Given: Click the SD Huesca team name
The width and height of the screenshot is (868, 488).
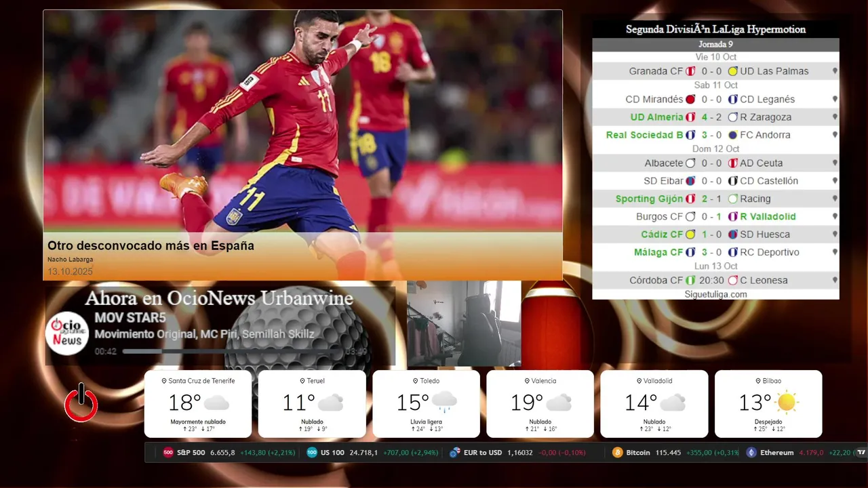Looking at the screenshot, I should click(x=765, y=235).
